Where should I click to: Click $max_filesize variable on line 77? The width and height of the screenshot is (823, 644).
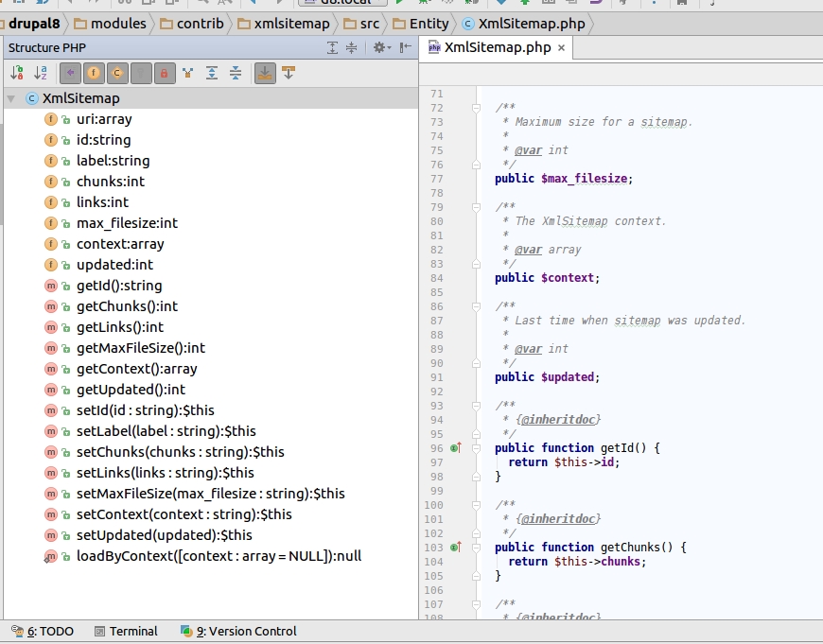585,179
